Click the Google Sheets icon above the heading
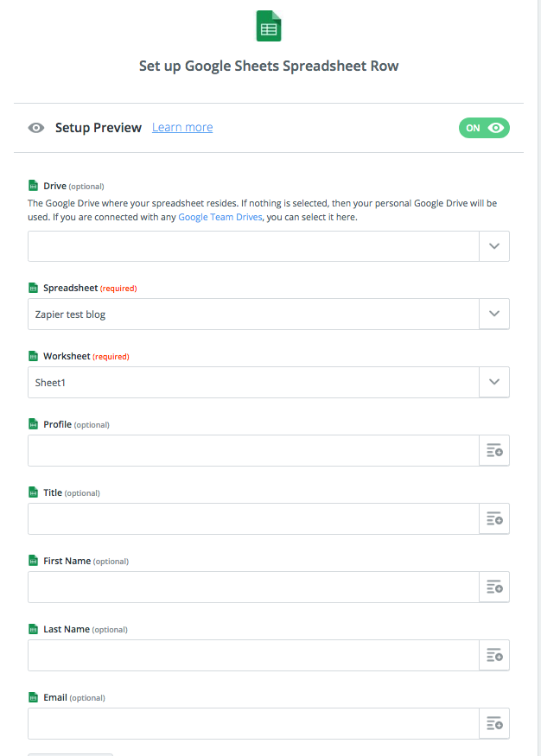 tap(268, 25)
